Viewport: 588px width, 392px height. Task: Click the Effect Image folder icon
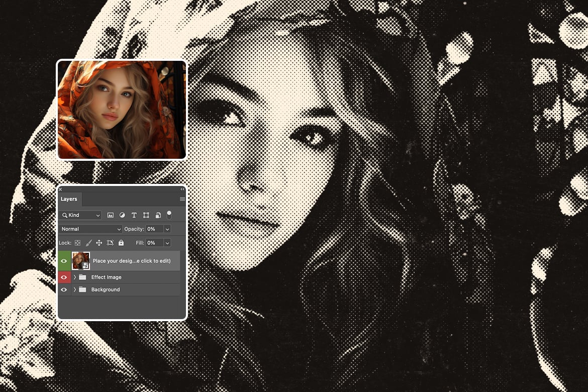click(x=83, y=277)
